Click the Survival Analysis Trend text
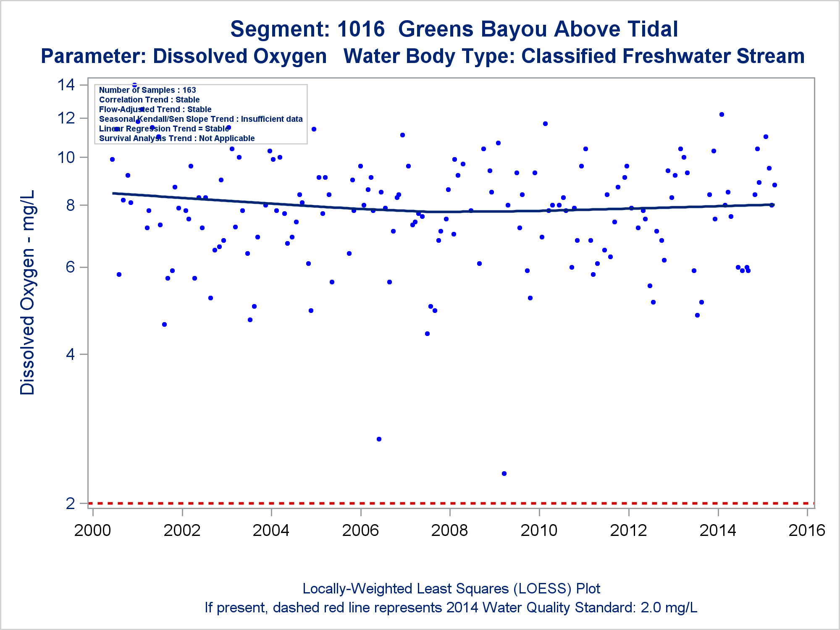This screenshot has height=630, width=840. [x=177, y=138]
